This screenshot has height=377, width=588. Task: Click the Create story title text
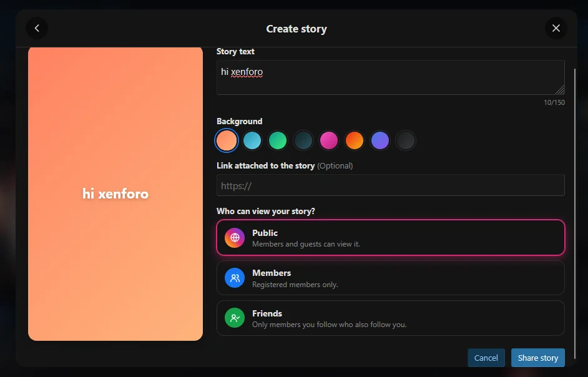[x=296, y=29]
